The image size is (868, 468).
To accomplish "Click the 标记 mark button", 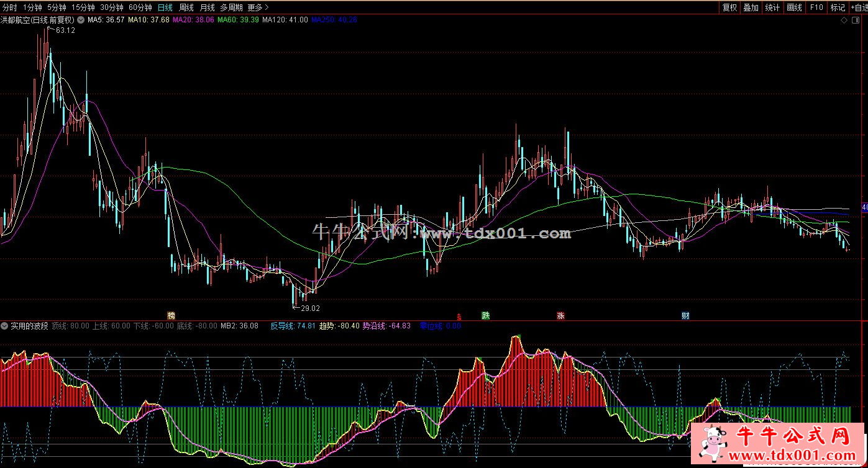I will pos(838,7).
